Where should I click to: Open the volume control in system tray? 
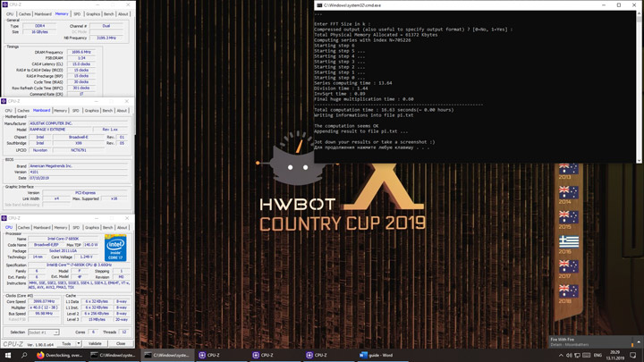(569, 356)
